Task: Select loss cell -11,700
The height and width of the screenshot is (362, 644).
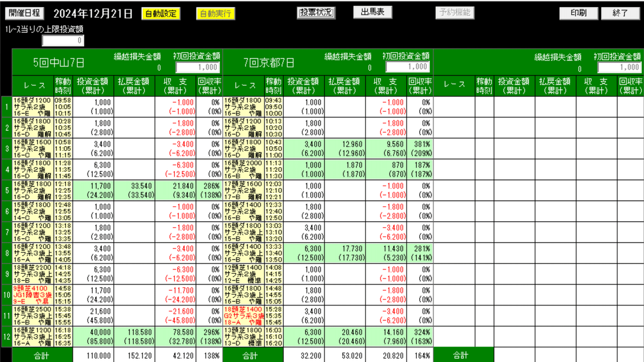Action: pos(175,295)
